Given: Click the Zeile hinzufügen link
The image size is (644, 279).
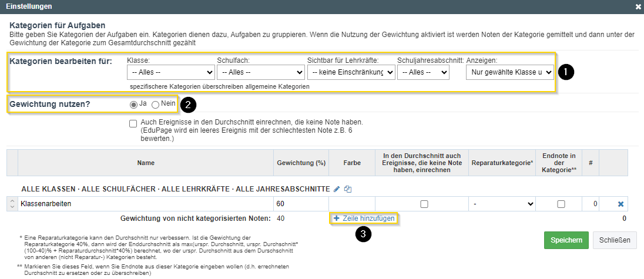Looking at the screenshot, I should point(364,219).
